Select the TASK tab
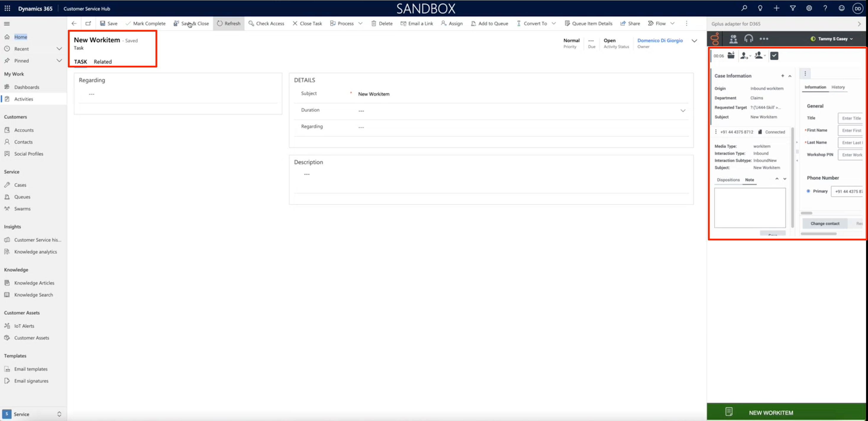This screenshot has height=421, width=868. pyautogui.click(x=80, y=62)
